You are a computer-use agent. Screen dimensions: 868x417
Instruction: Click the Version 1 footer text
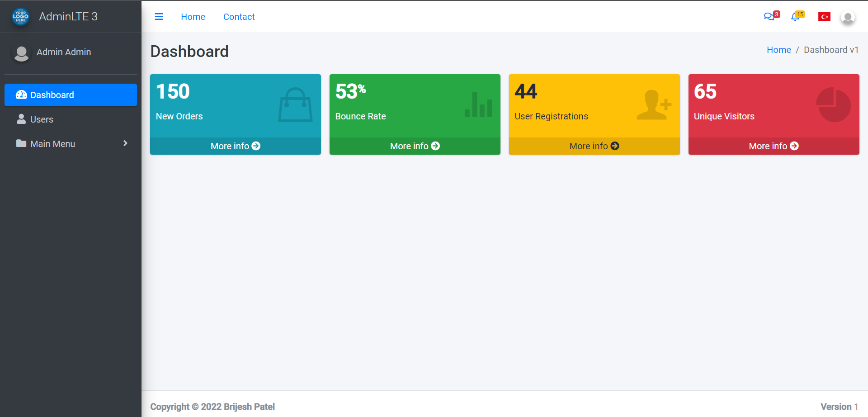point(840,407)
